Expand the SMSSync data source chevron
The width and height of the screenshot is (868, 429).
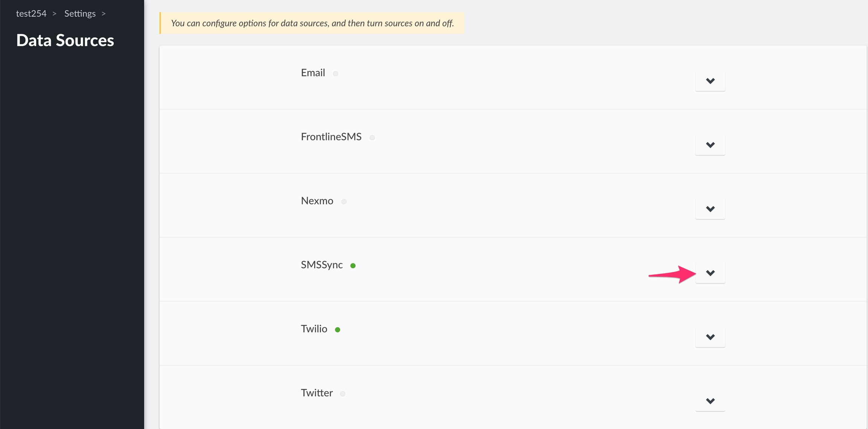click(x=710, y=273)
